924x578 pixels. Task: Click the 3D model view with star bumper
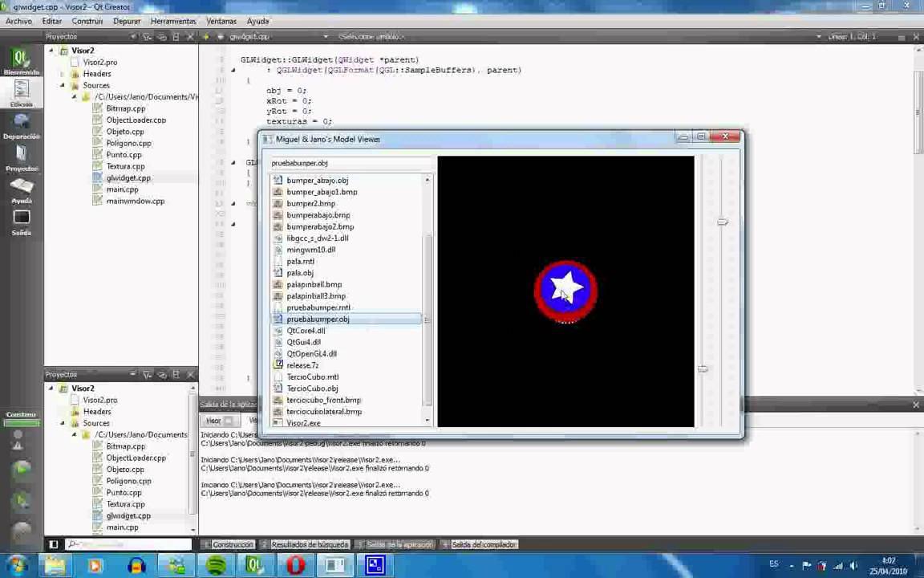565,291
